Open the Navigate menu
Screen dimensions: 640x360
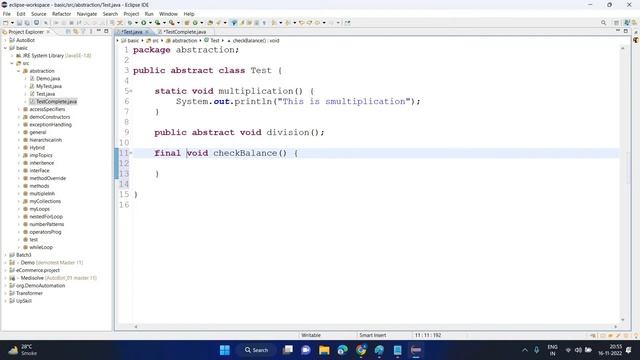pos(87,14)
